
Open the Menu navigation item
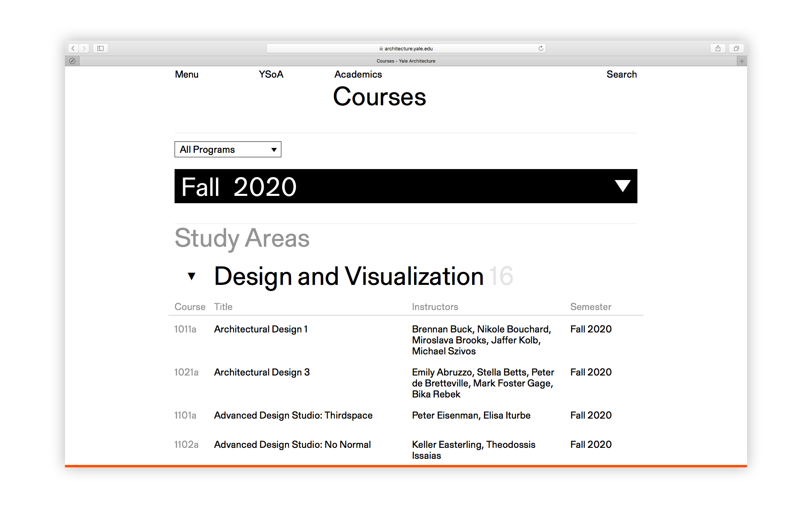(187, 74)
